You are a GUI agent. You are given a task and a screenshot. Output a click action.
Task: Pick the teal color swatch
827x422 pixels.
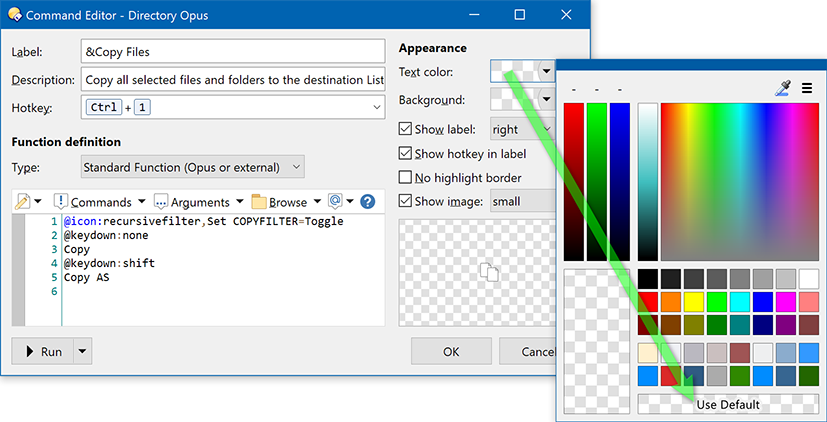739,324
